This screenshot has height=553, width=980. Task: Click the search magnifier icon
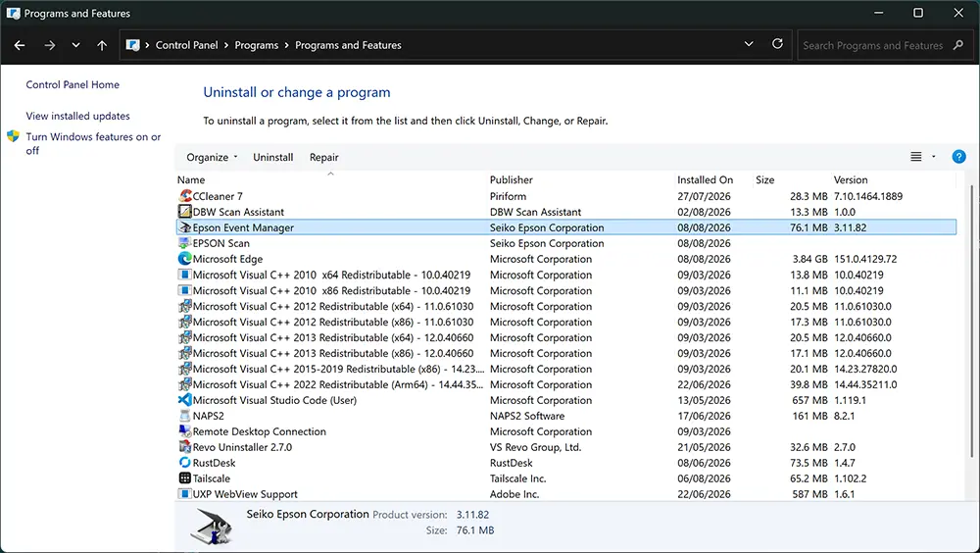click(958, 45)
